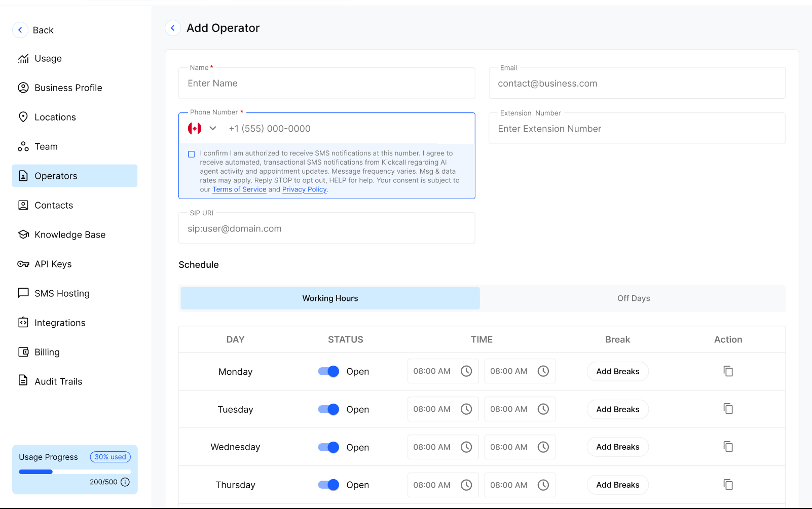Open Business Profile settings
This screenshot has height=509, width=812.
pos(75,88)
